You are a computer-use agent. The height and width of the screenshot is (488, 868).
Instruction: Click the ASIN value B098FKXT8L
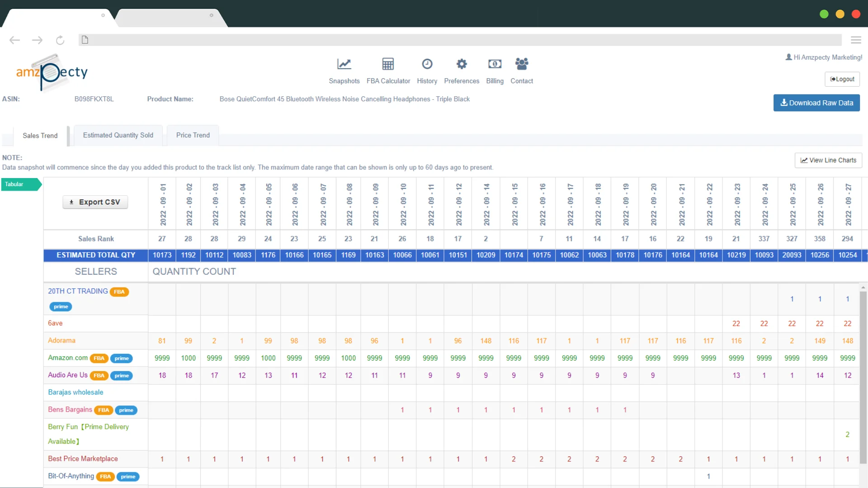pos(94,99)
